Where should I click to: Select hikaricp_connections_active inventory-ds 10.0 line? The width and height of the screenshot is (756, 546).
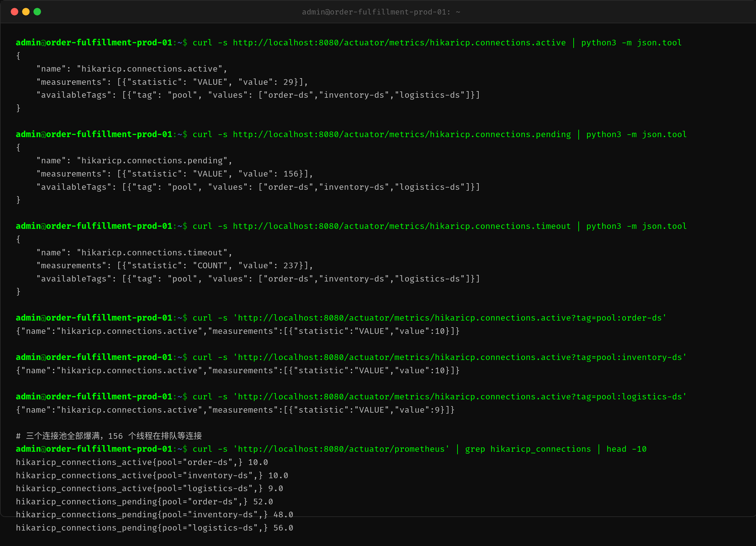click(x=152, y=475)
